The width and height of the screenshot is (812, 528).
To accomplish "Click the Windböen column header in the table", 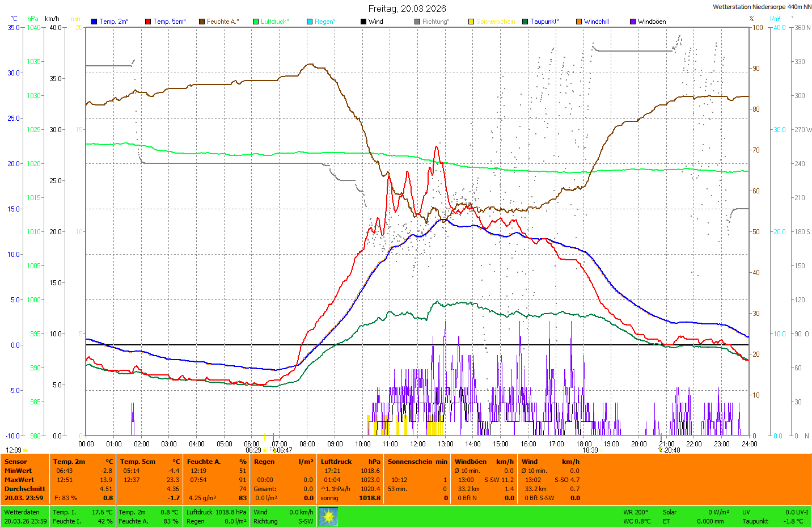I will [x=471, y=462].
